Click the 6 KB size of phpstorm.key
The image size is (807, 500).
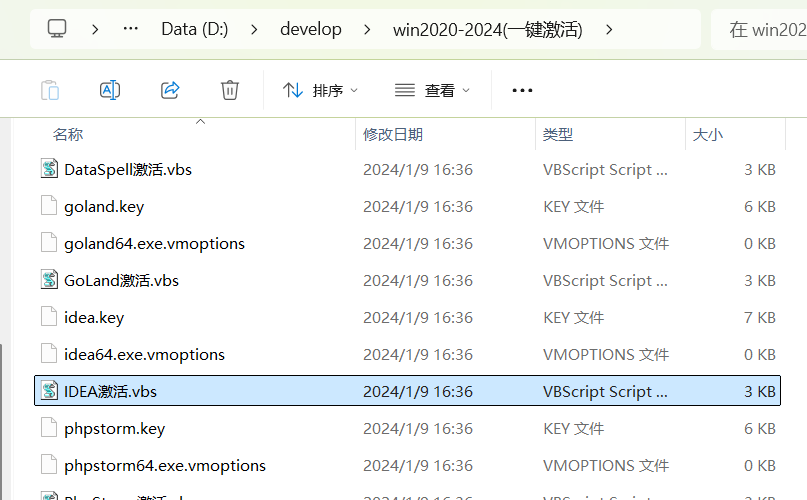tap(760, 428)
